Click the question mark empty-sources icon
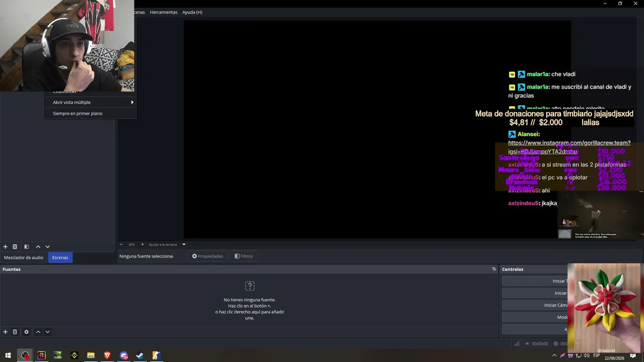 (x=250, y=286)
